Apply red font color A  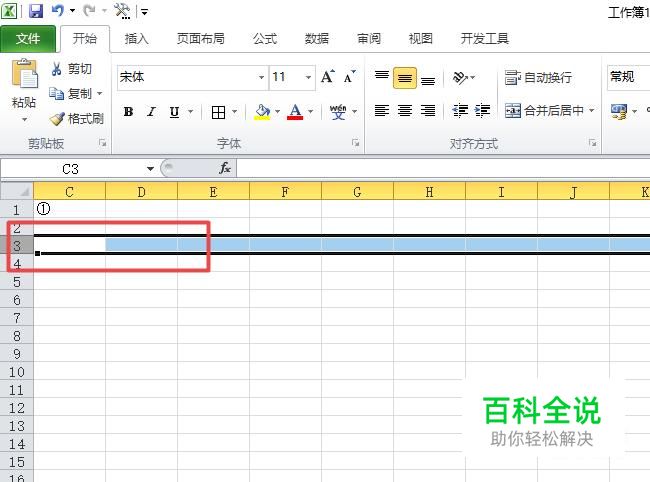coord(295,112)
